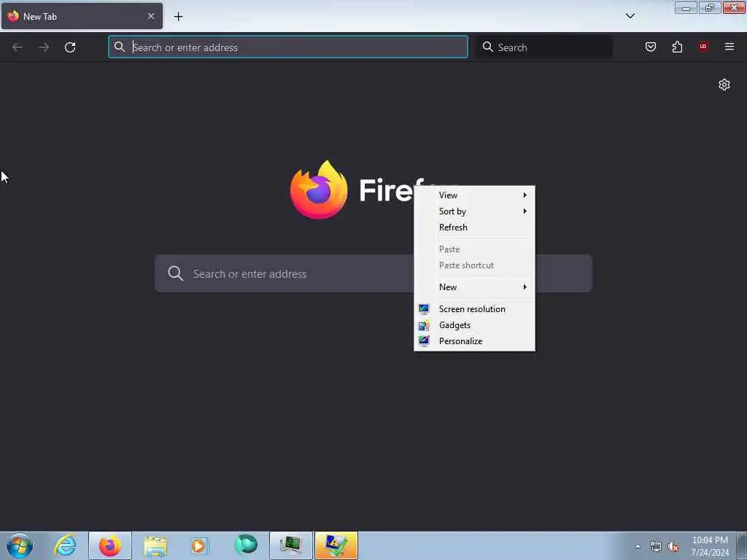Open Gadgets from the context menu
This screenshot has height=560, width=747.
click(474, 325)
